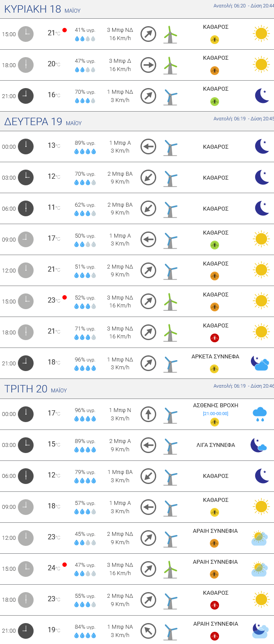Click the crescent moon icon for Sunday 21:00
The height and width of the screenshot is (644, 274).
pos(262,96)
